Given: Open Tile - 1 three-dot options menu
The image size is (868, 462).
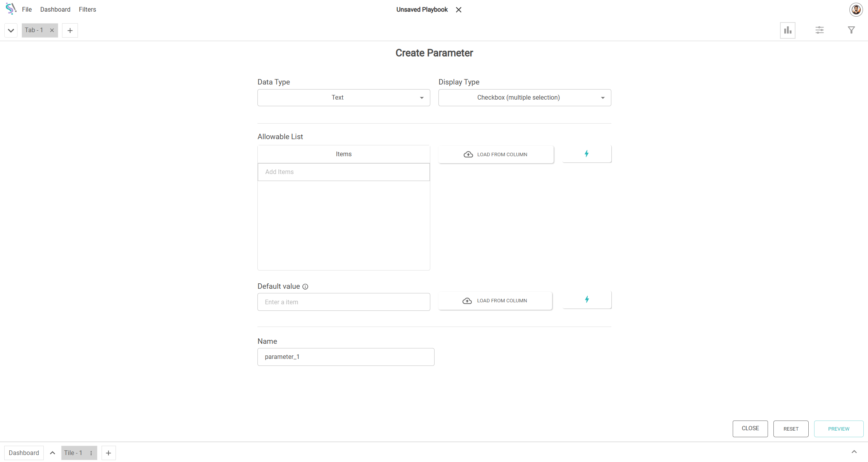Looking at the screenshot, I should click(x=91, y=453).
